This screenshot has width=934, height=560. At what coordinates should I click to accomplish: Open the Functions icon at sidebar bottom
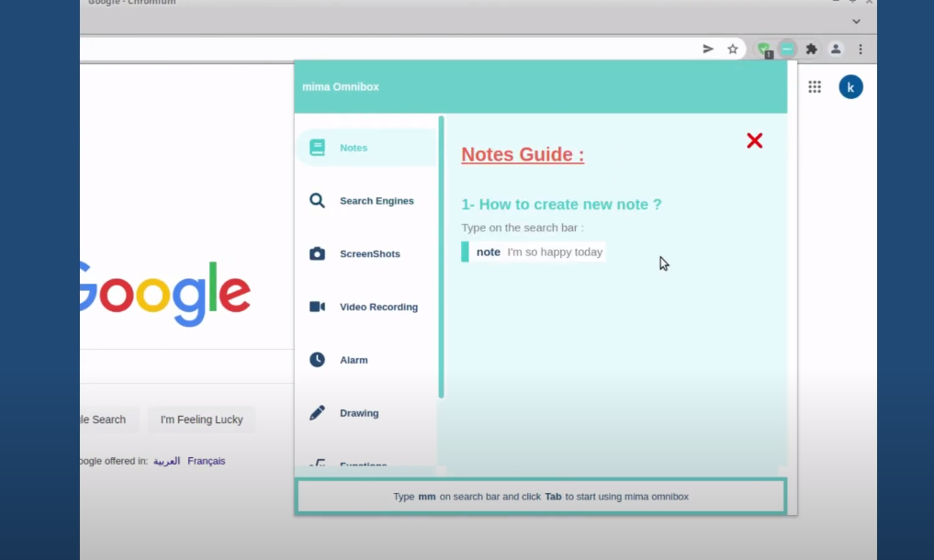coord(317,463)
